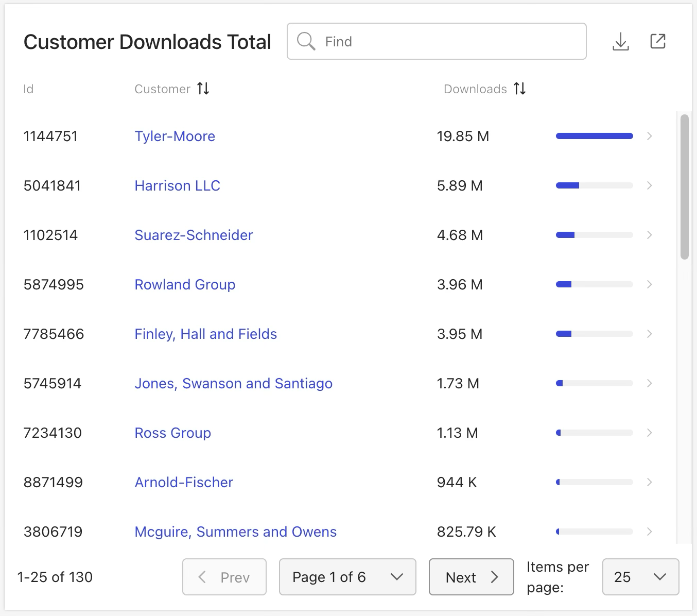
Task: Expand the Rowland Group row chevron
Action: click(x=650, y=284)
